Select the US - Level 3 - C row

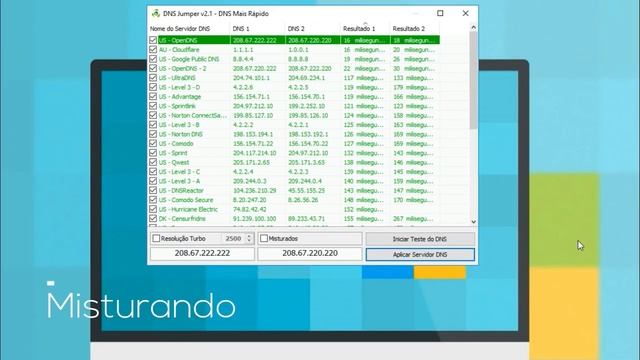click(x=294, y=171)
